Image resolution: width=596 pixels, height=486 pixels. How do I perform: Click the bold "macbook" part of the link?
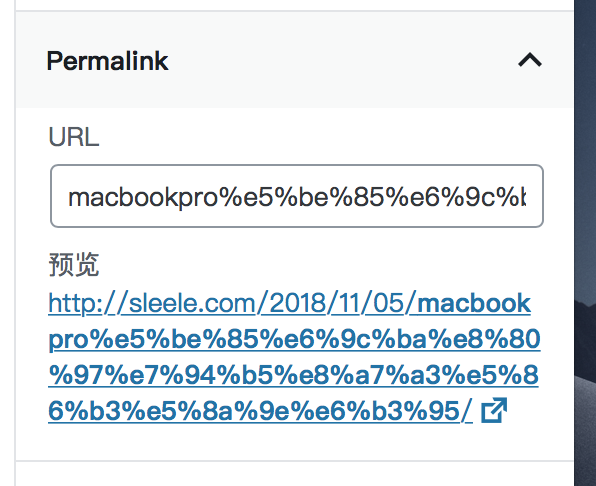tap(474, 303)
